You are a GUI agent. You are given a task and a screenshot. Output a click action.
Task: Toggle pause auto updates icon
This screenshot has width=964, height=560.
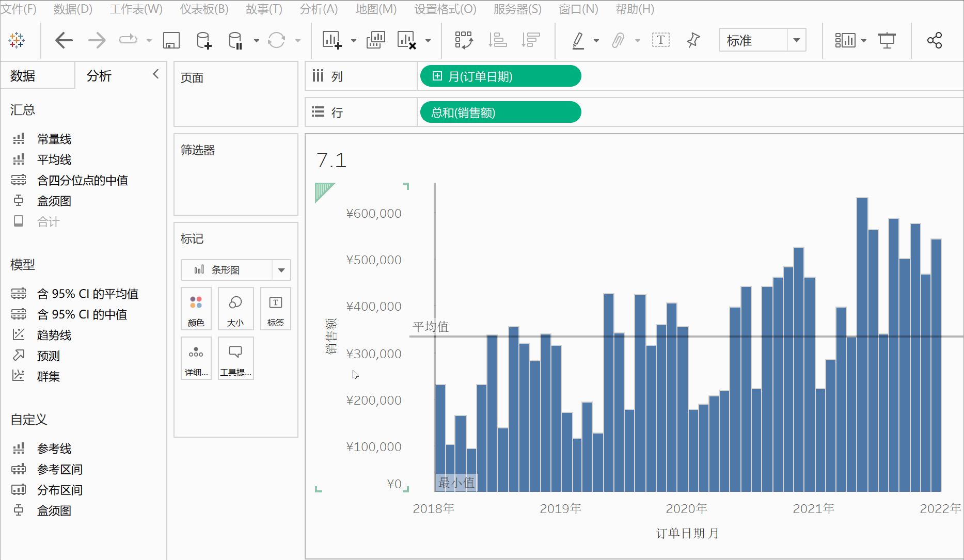pos(235,40)
